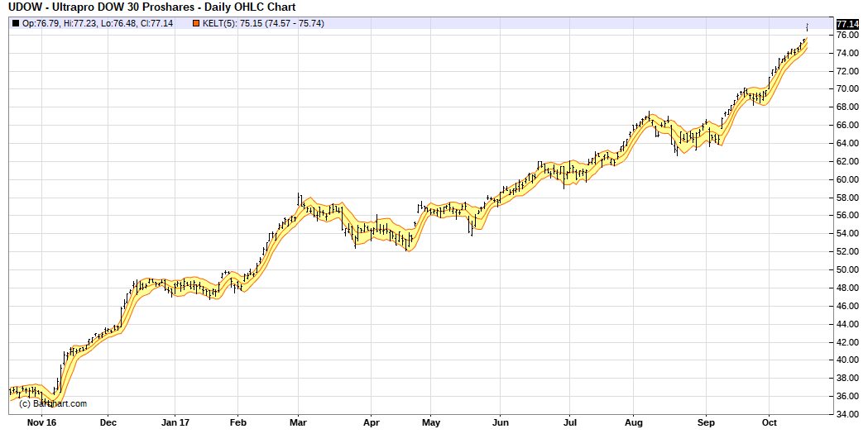Click the early March price peak bar
Viewport: 868px width, 448px height.
tap(299, 198)
